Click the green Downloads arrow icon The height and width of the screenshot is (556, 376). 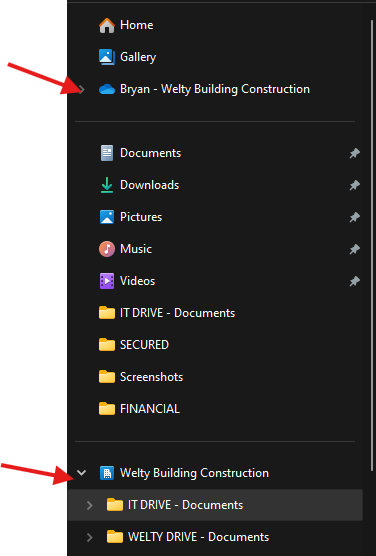tap(107, 185)
